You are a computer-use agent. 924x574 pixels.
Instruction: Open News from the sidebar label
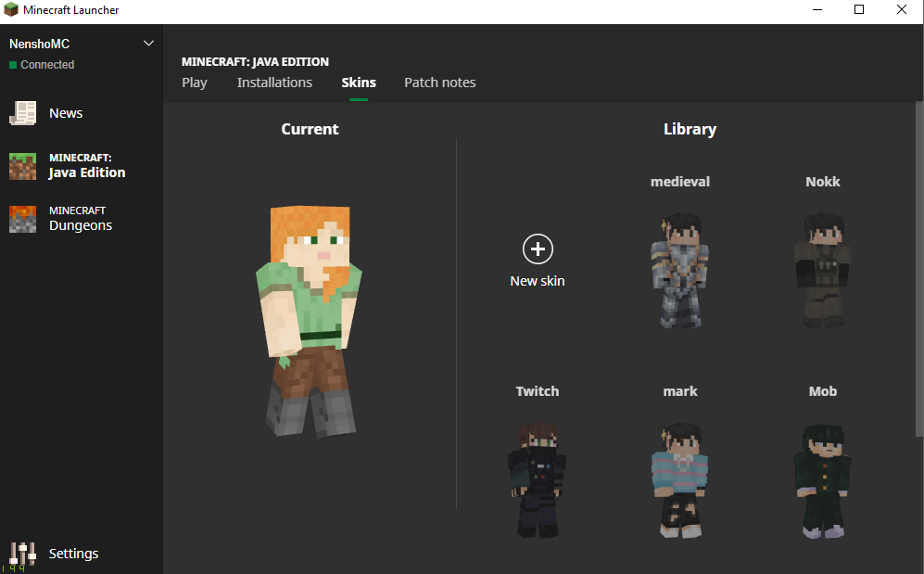66,113
